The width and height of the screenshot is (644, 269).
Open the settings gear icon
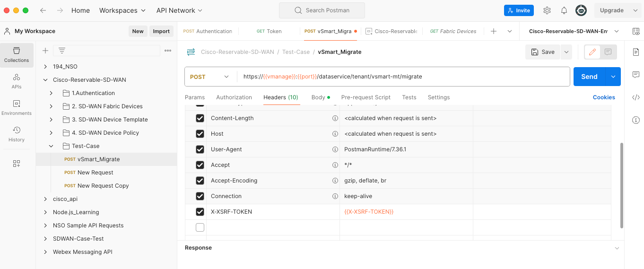click(x=547, y=10)
